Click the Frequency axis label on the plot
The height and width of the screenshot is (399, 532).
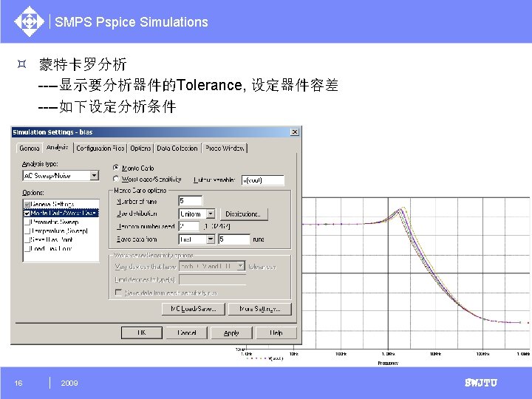pos(388,363)
